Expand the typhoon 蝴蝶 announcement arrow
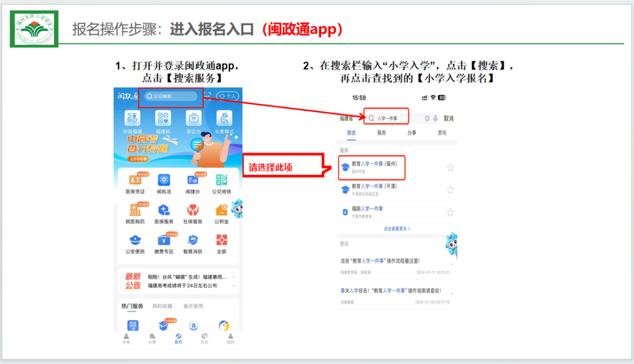 tap(234, 277)
